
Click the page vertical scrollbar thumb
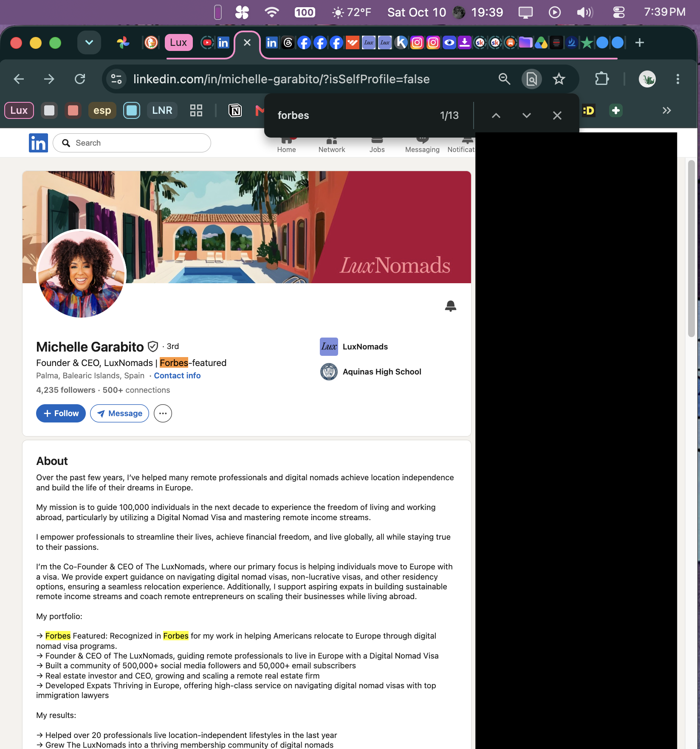pyautogui.click(x=691, y=248)
